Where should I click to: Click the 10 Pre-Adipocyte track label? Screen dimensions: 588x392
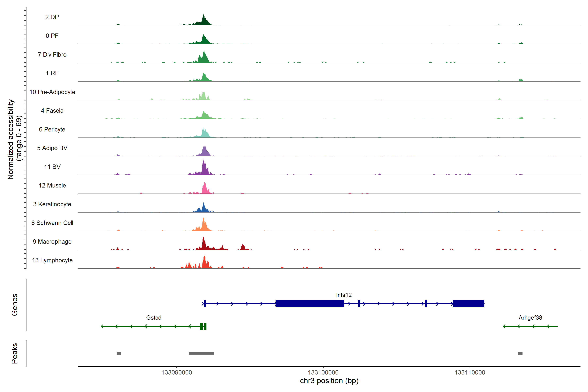pos(52,92)
